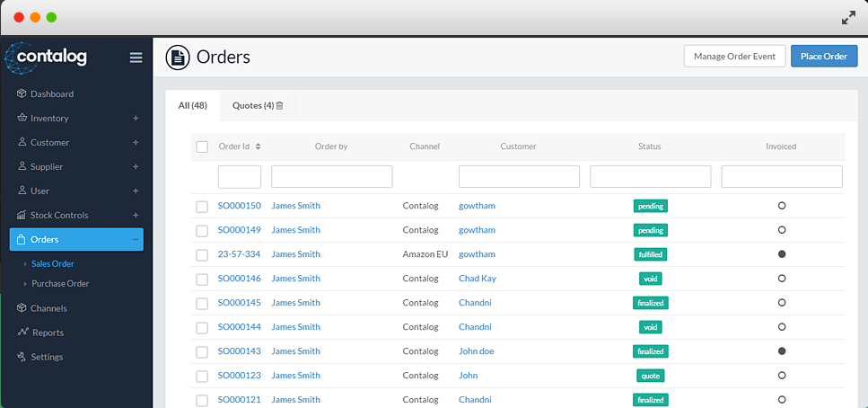Viewport: 868px width, 408px height.
Task: Select the checkbox for order 23-57-334
Action: tap(202, 255)
